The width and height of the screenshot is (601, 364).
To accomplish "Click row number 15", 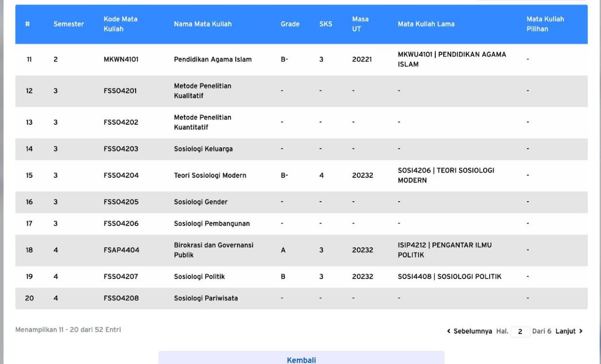I will point(29,175).
